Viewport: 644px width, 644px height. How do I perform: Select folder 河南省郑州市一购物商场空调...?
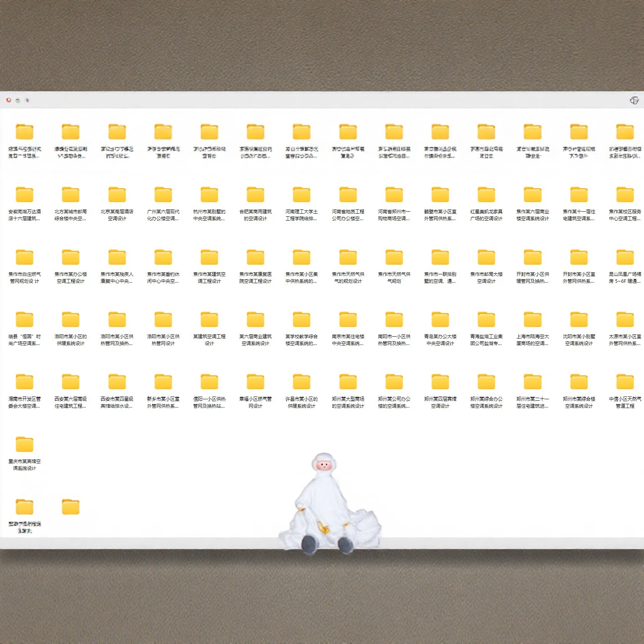tap(394, 195)
